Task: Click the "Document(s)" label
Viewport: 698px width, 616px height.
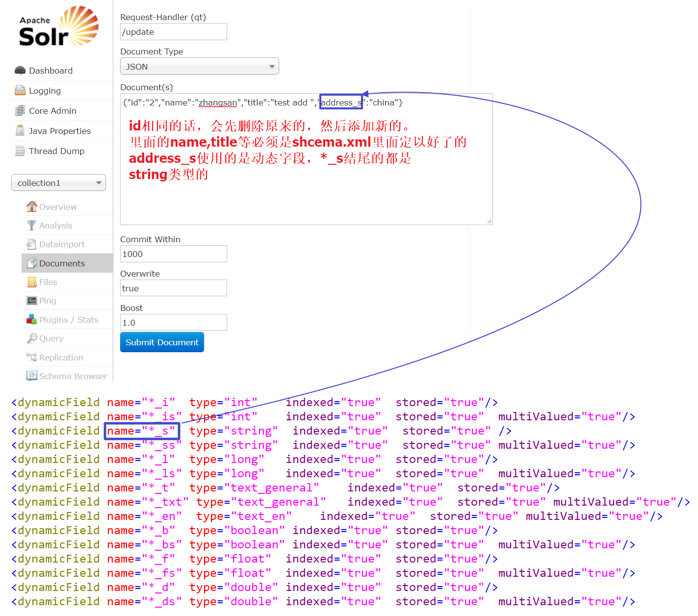Action: click(x=146, y=87)
